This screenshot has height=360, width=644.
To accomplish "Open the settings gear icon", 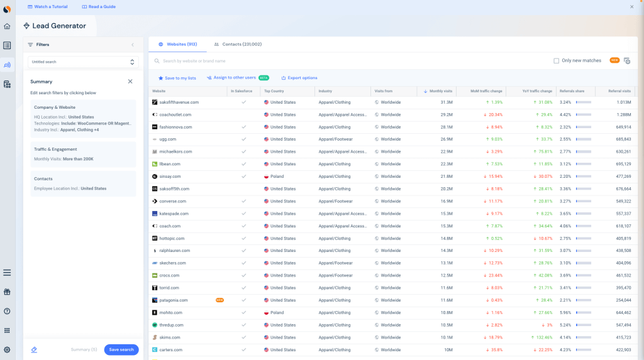I will point(7,350).
